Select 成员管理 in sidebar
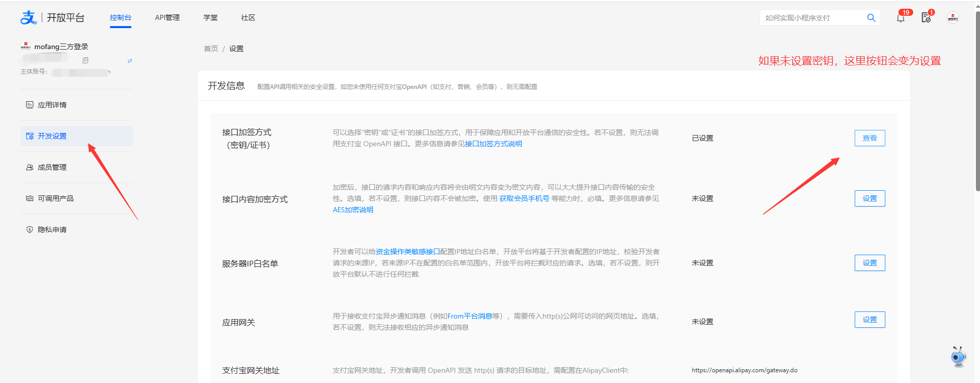Screen dimensions: 980x383 coord(77,167)
